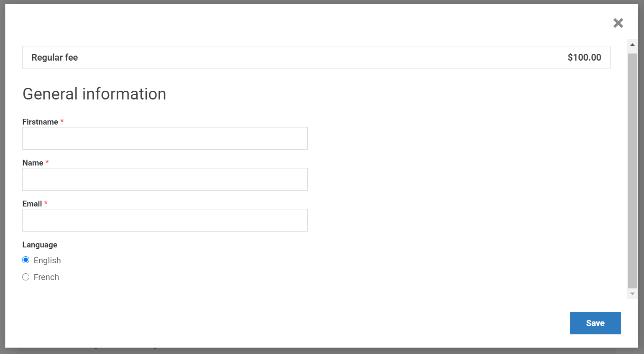
Task: Focus the Name input field
Action: [165, 179]
